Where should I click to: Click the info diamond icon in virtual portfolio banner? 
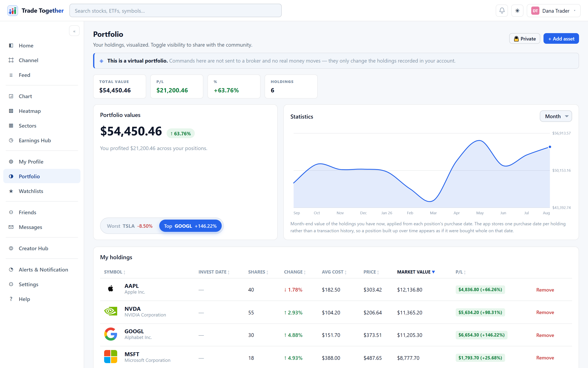pyautogui.click(x=101, y=61)
